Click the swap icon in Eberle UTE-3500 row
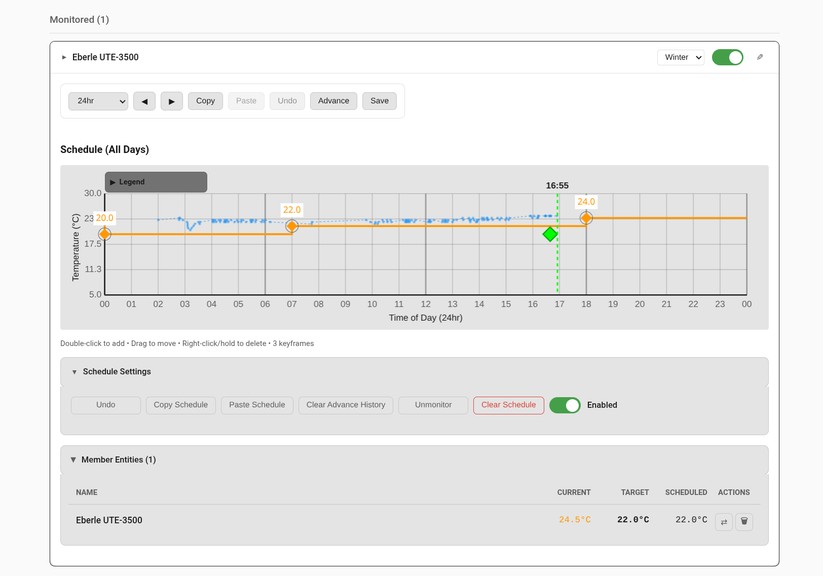This screenshot has height=576, width=823. click(724, 521)
